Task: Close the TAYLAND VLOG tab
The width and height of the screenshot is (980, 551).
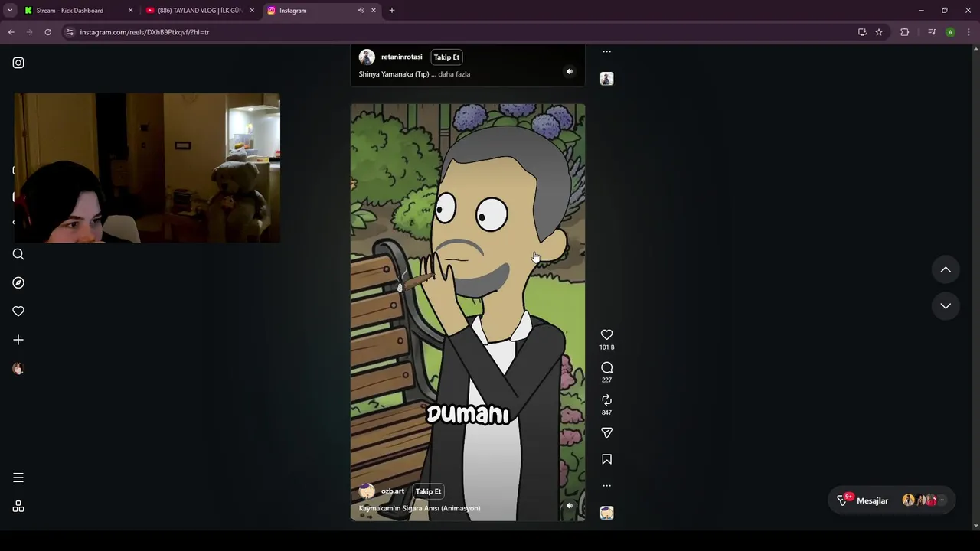Action: [x=252, y=11]
